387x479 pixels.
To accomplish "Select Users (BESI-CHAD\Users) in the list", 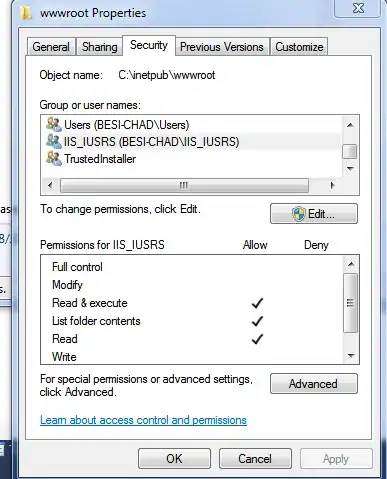I will click(192, 124).
